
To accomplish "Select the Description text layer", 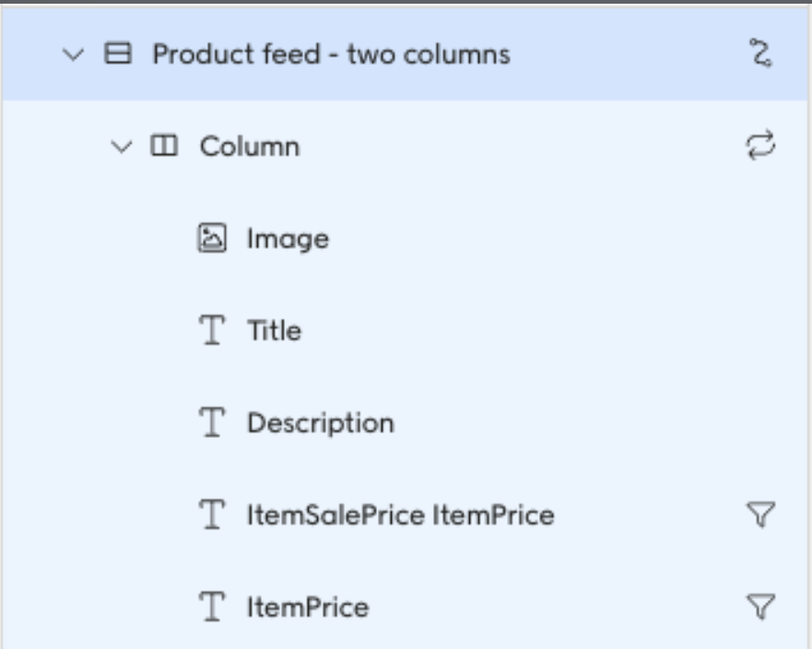I will (320, 423).
